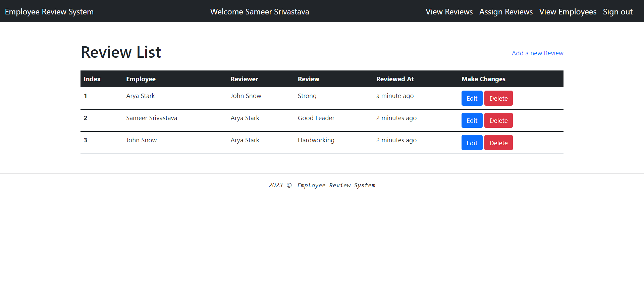The image size is (644, 303).
Task: Click employee Sameer Srivastava in the table
Action: pyautogui.click(x=152, y=118)
